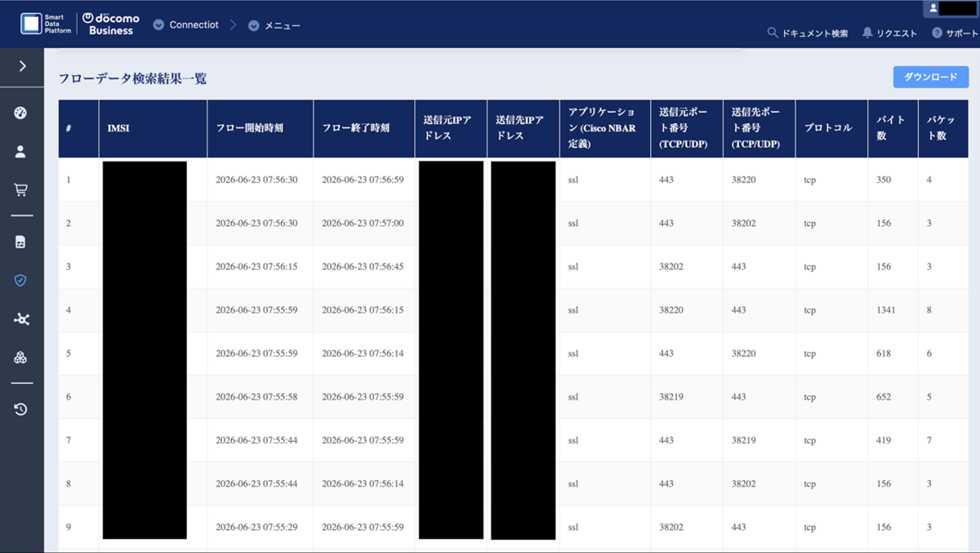Open the user profile sidebar icon
This screenshot has height=553, width=980.
tap(21, 151)
